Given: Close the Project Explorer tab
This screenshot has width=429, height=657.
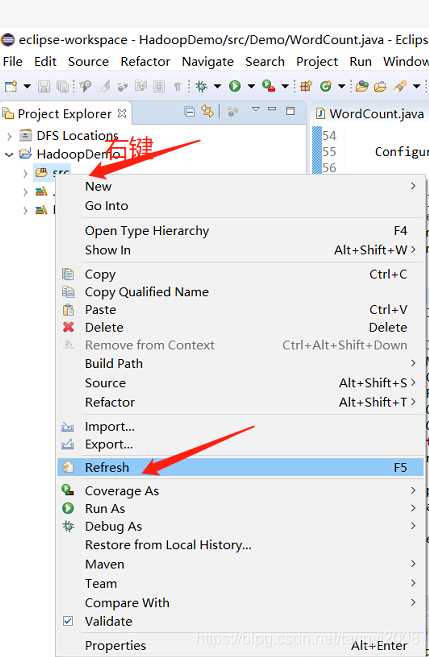Looking at the screenshot, I should pyautogui.click(x=122, y=114).
